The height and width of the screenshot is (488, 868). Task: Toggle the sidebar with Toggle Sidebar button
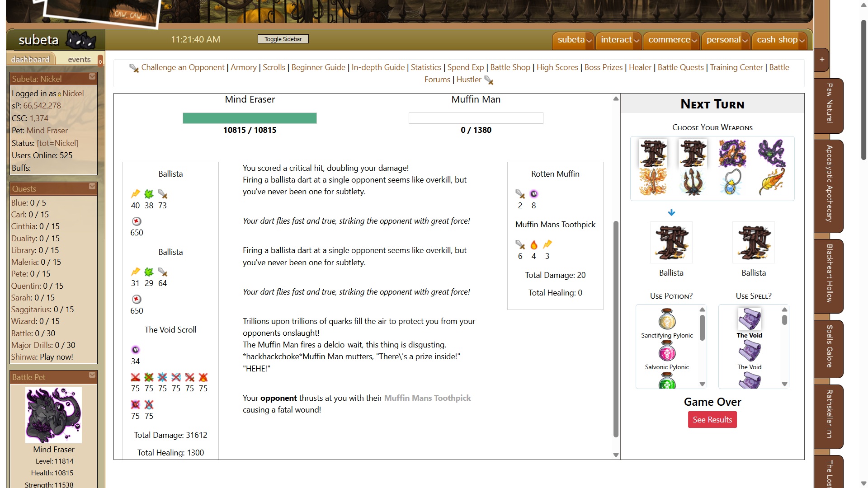pyautogui.click(x=283, y=39)
